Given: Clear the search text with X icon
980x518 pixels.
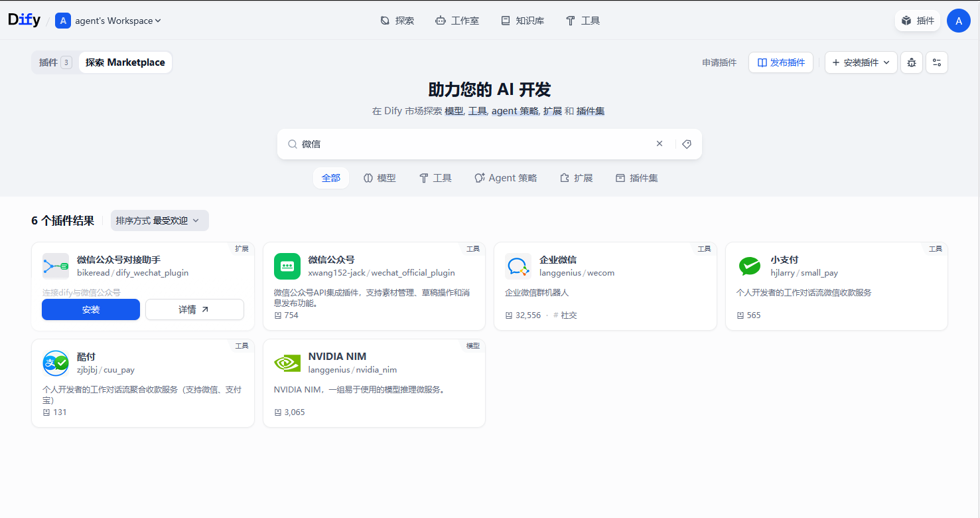Looking at the screenshot, I should click(x=660, y=143).
